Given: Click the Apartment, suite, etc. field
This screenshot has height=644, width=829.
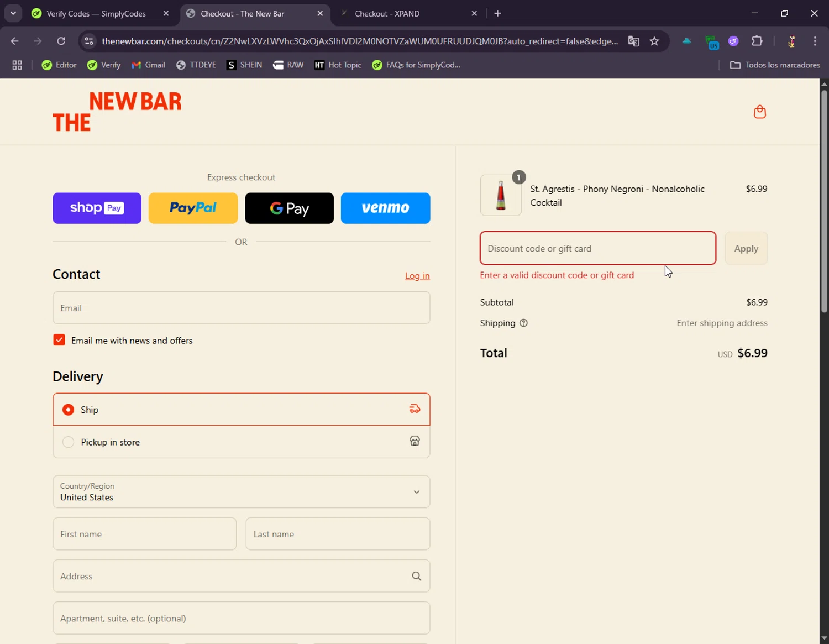Looking at the screenshot, I should point(241,618).
